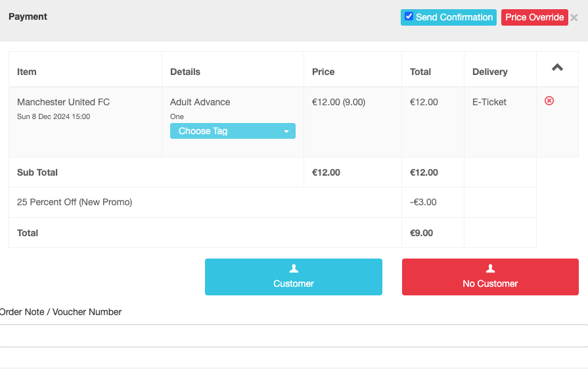
Task: Open the Choose Tag dropdown
Action: coord(233,131)
